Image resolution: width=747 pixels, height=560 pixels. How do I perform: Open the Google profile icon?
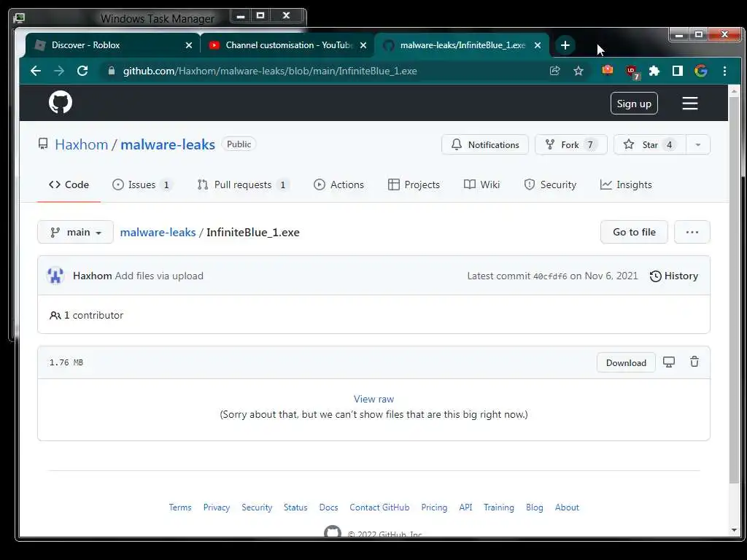tap(701, 71)
